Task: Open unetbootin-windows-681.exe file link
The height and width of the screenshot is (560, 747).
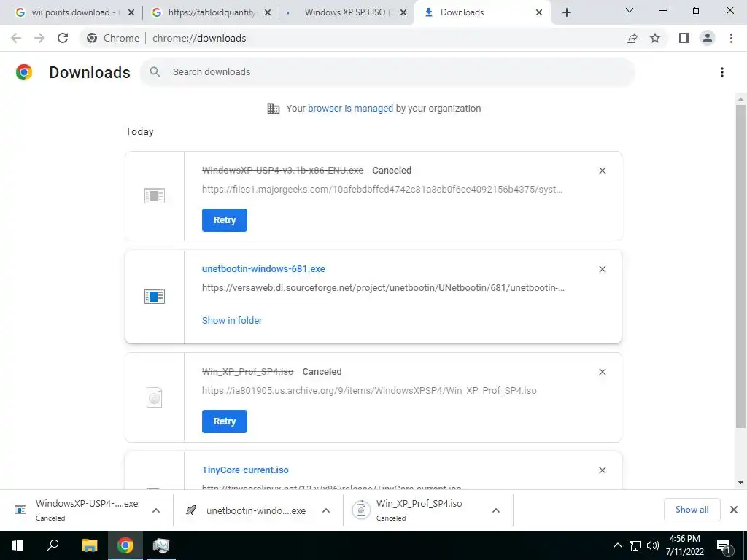Action: (x=263, y=268)
